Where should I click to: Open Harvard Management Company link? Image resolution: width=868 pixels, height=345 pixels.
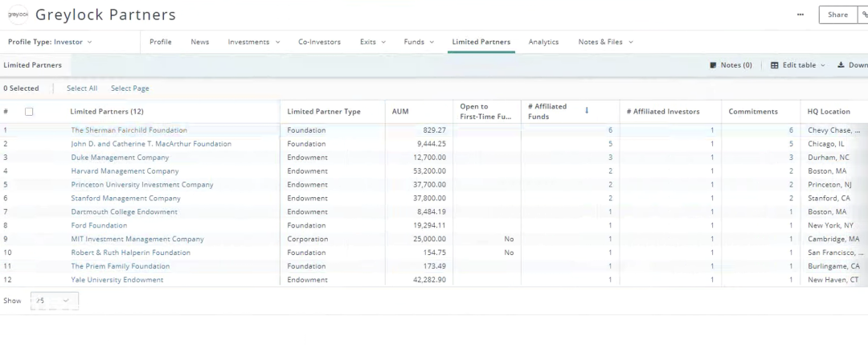[125, 171]
